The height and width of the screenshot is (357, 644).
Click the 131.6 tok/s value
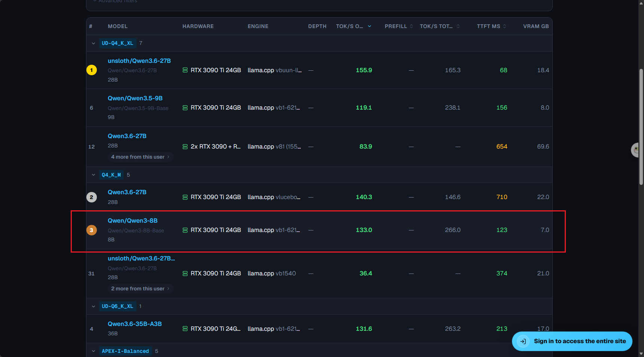point(364,329)
